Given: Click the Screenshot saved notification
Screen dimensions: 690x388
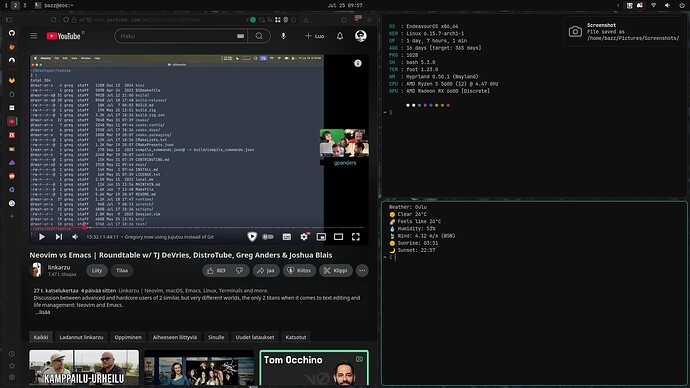Looking at the screenshot, I should [x=624, y=32].
